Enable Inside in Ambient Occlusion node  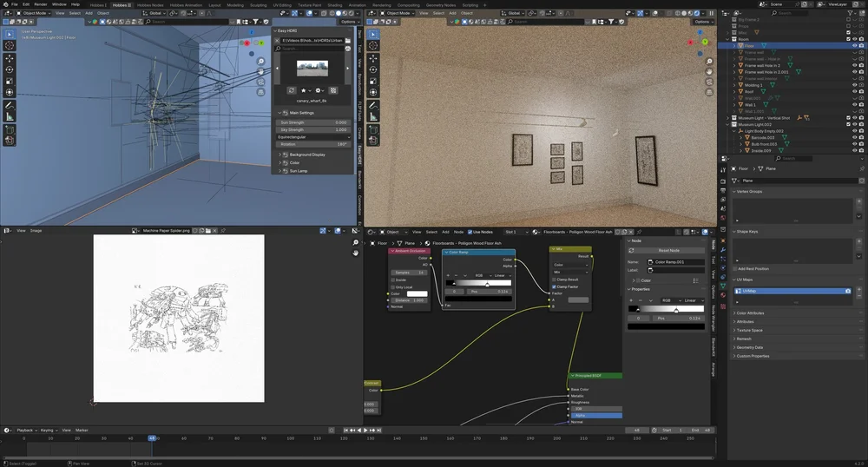pos(393,280)
